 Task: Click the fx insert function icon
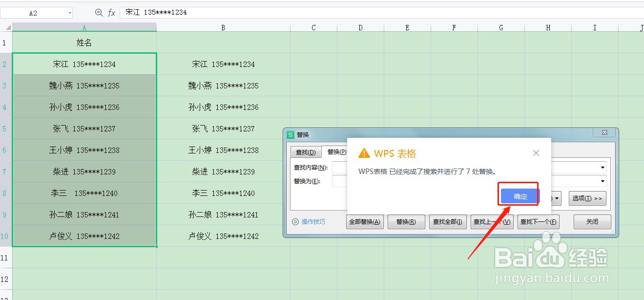coord(111,13)
